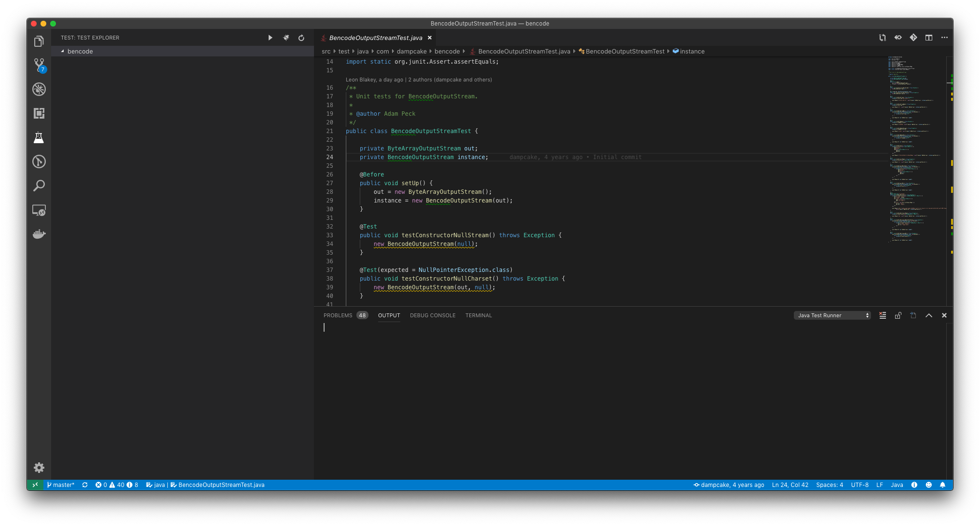The image size is (980, 526).
Task: Collapse the bencode test tree node
Action: (63, 51)
